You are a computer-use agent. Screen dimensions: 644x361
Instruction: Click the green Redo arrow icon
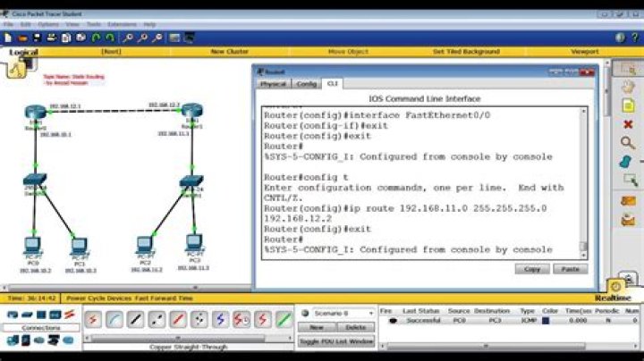[x=110, y=38]
